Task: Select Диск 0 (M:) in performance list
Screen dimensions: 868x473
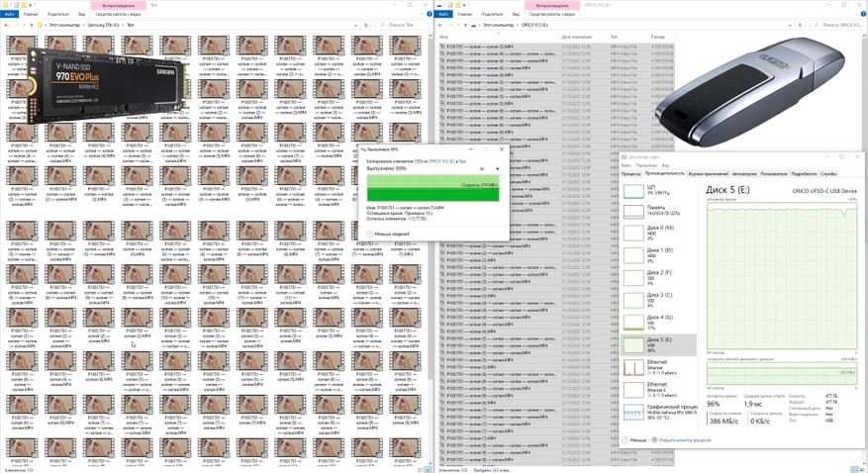Action: [x=658, y=232]
